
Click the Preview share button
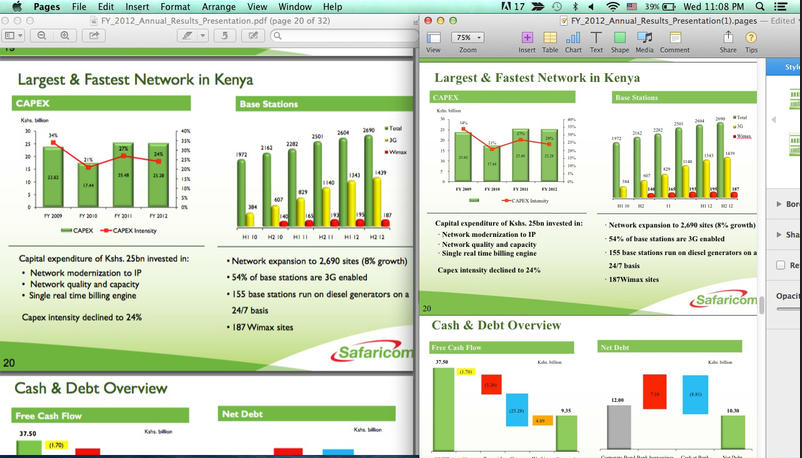[x=94, y=35]
